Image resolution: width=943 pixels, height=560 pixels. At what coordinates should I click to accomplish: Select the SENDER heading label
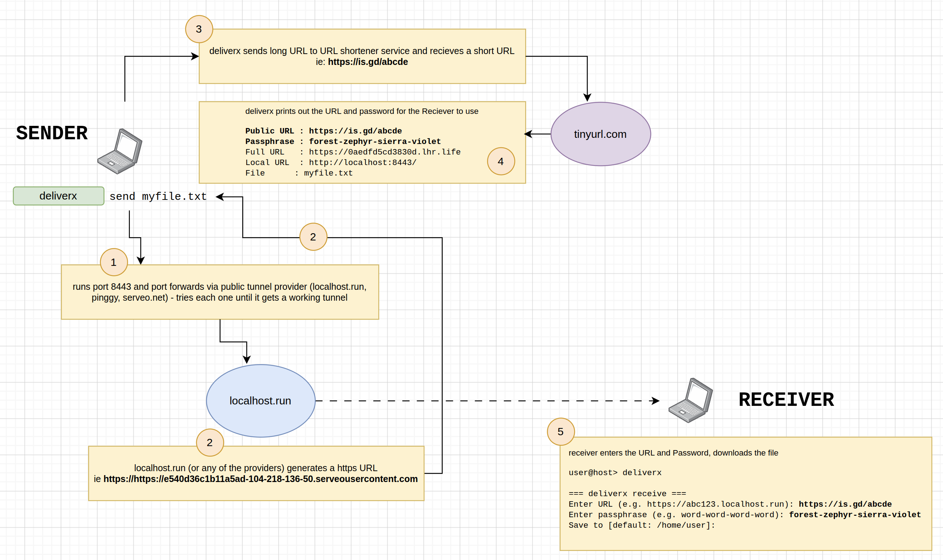[52, 133]
